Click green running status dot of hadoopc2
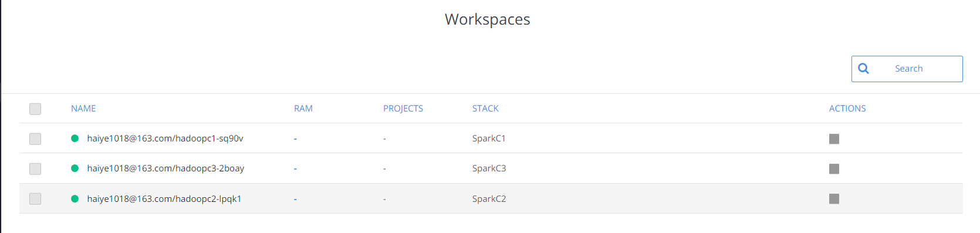The width and height of the screenshot is (980, 233). [75, 198]
